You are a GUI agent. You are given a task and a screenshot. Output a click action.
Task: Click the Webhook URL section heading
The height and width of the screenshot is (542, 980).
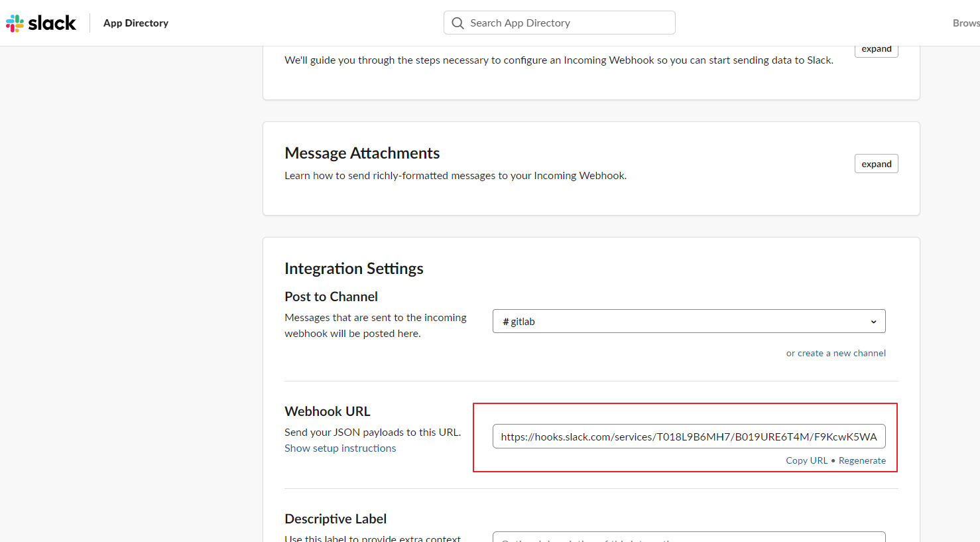pyautogui.click(x=328, y=411)
